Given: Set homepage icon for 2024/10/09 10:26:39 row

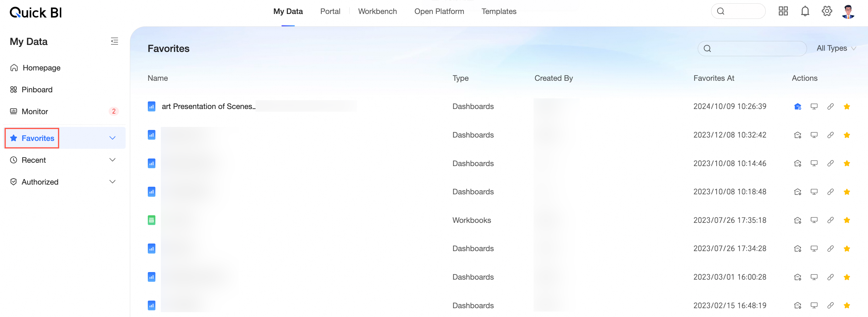Looking at the screenshot, I should tap(798, 107).
